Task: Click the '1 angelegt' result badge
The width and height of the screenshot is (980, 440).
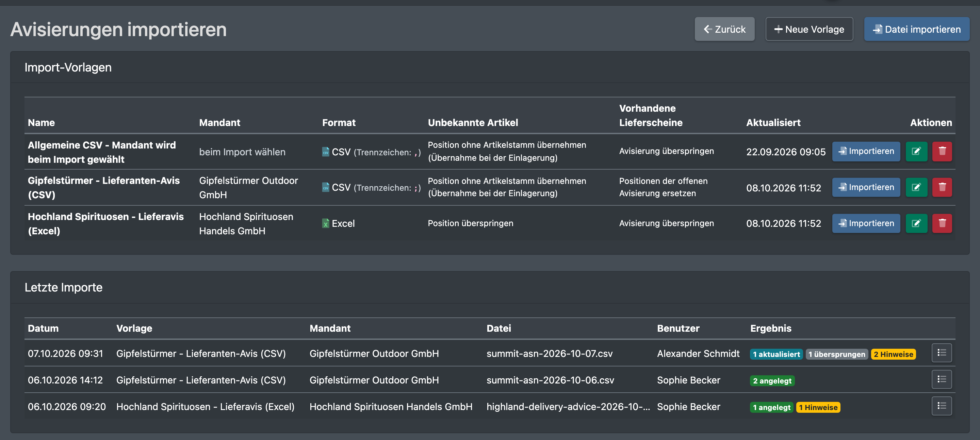Action: pyautogui.click(x=771, y=408)
